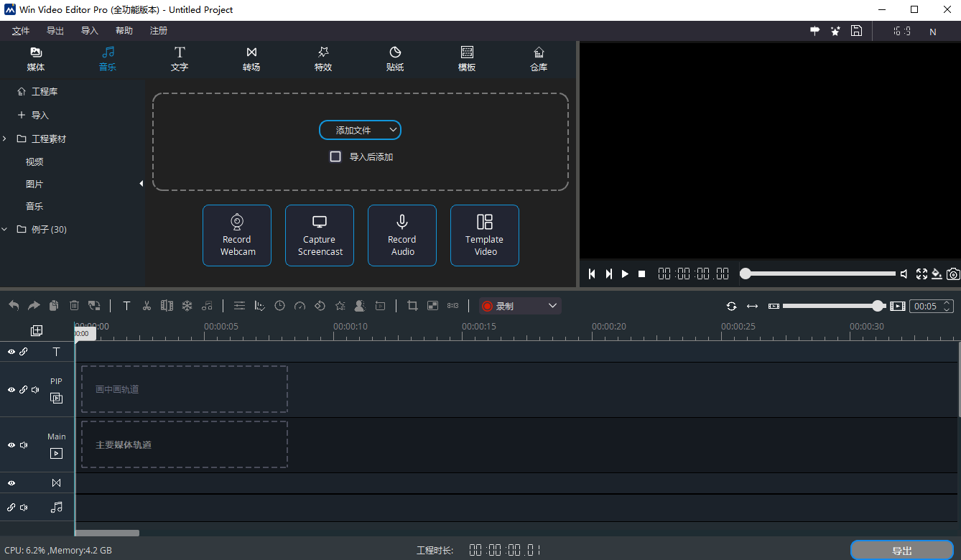
Task: Select the Freeze Frame snowflake icon
Action: point(187,305)
